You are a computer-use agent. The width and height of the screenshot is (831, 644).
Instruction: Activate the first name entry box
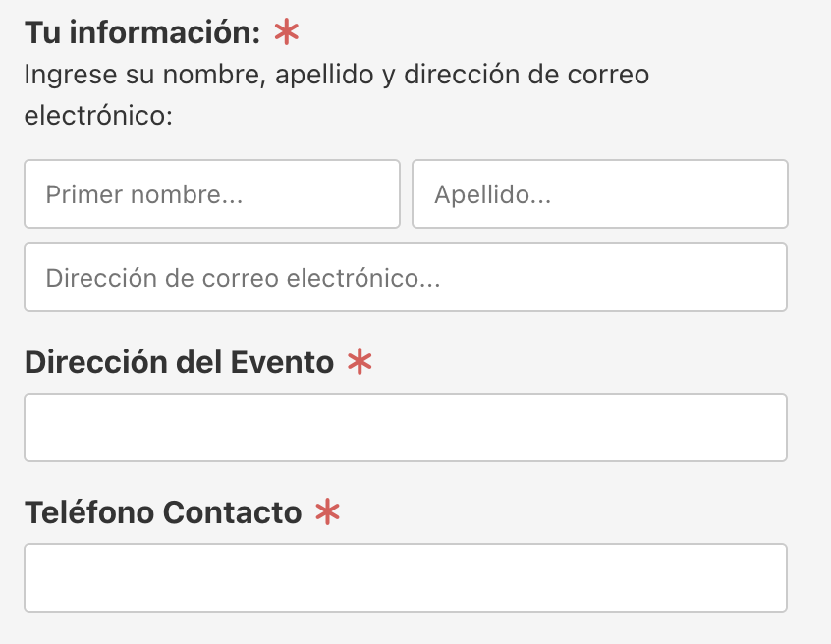pos(212,194)
